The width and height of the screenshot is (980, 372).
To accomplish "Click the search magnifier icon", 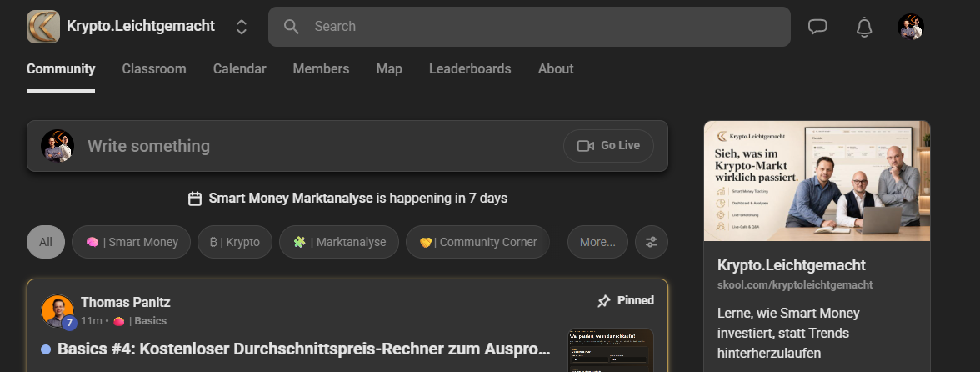I will point(292,26).
